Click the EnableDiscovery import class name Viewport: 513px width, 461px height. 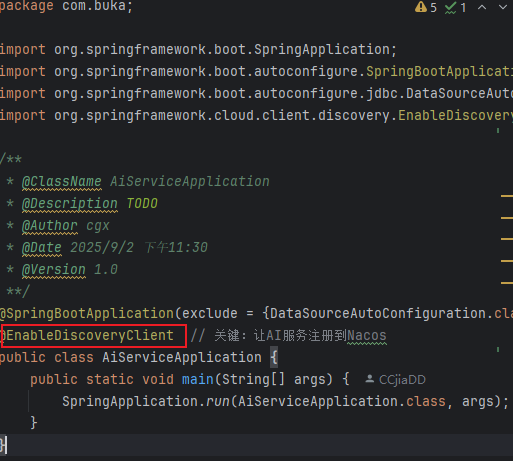(455, 116)
